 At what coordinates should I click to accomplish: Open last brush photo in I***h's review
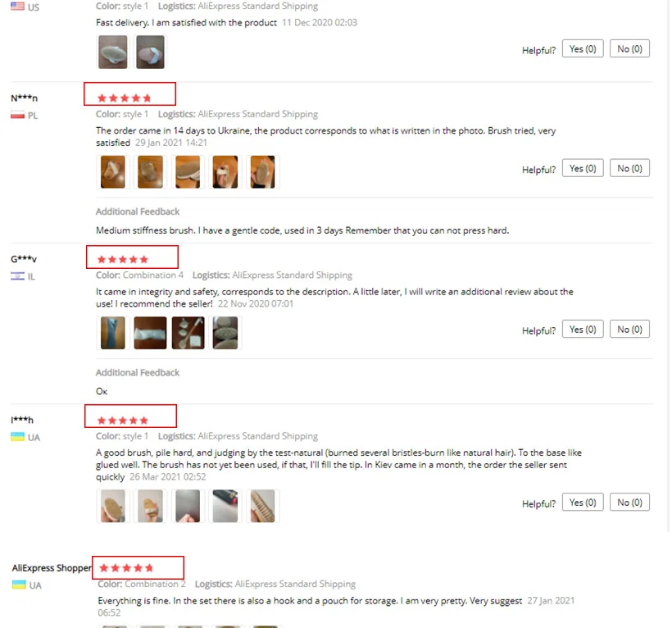pyautogui.click(x=263, y=506)
